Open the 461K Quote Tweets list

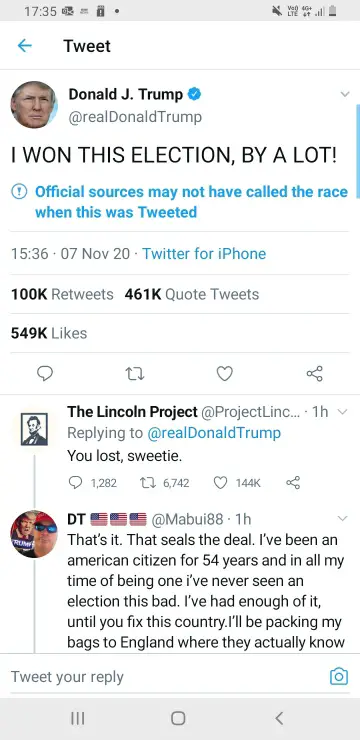192,294
